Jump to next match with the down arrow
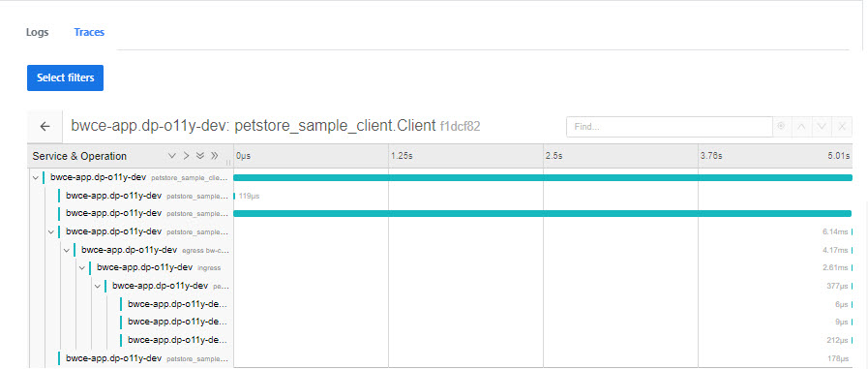Image resolution: width=868 pixels, height=369 pixels. click(x=822, y=126)
